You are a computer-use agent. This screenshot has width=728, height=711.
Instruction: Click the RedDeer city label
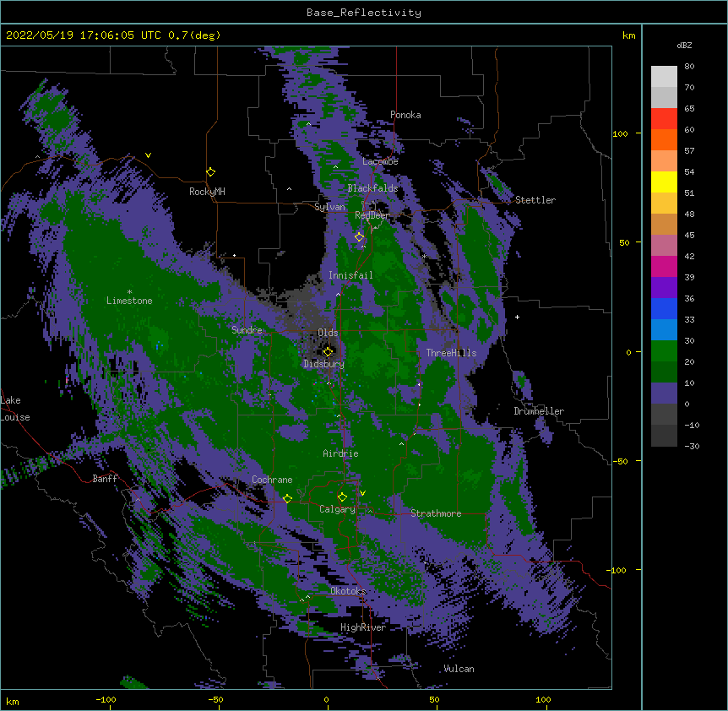(372, 215)
